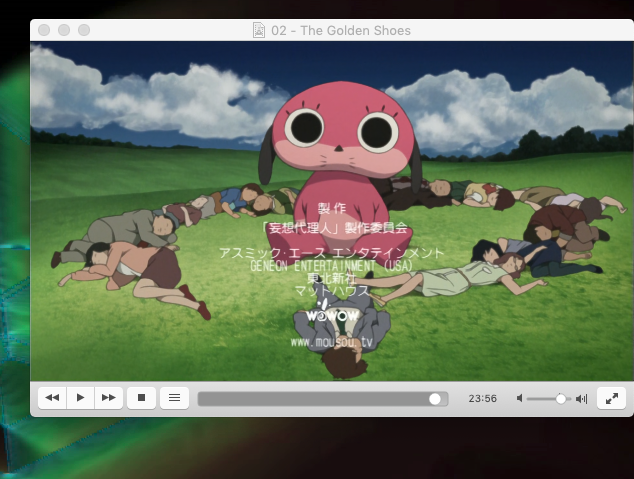This screenshot has height=479, width=634.
Task: Rewind using the skip backward button
Action: pyautogui.click(x=53, y=398)
